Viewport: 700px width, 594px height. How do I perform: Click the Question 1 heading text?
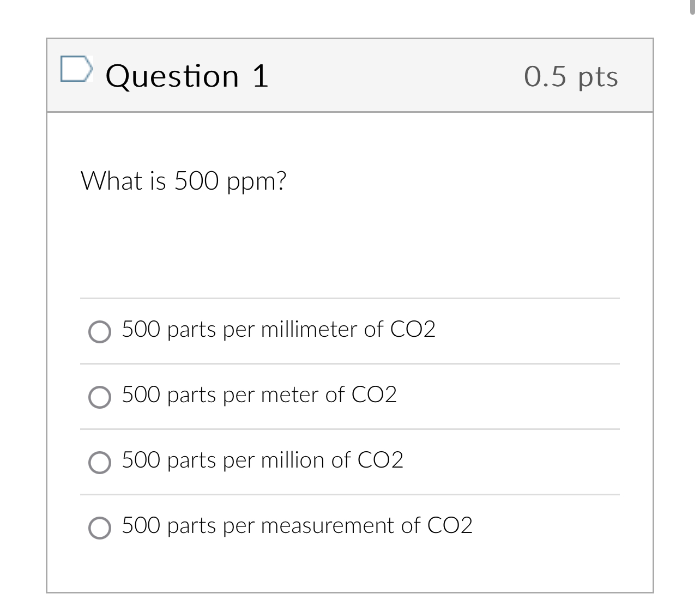click(x=187, y=76)
